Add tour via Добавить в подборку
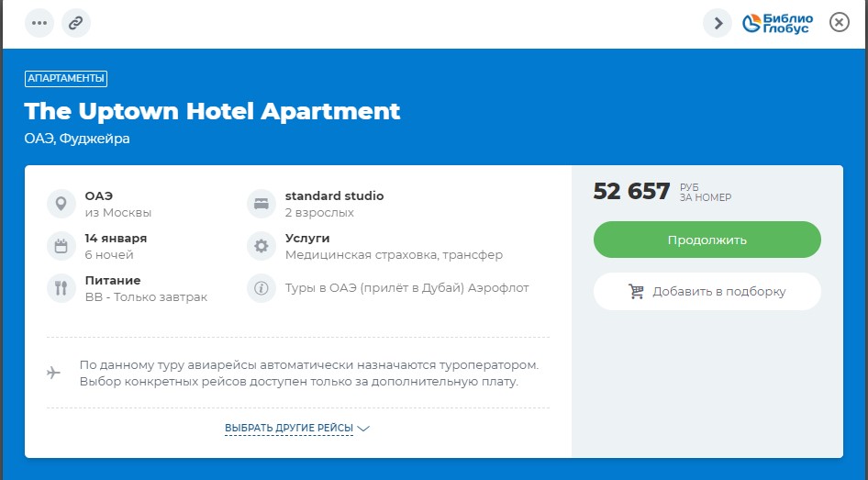 (x=707, y=292)
